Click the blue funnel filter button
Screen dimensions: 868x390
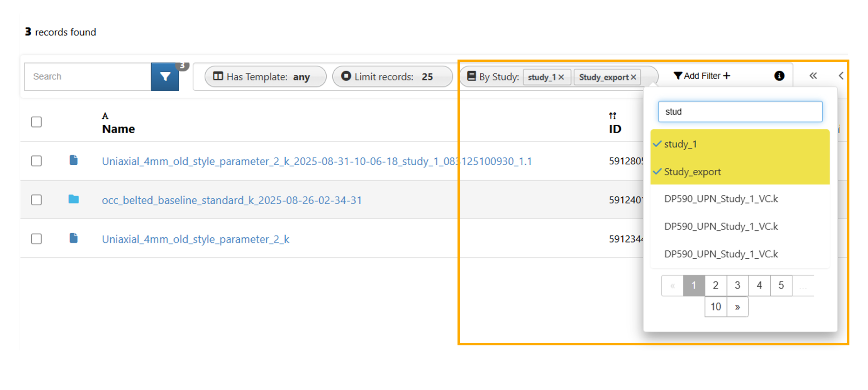pos(165,77)
